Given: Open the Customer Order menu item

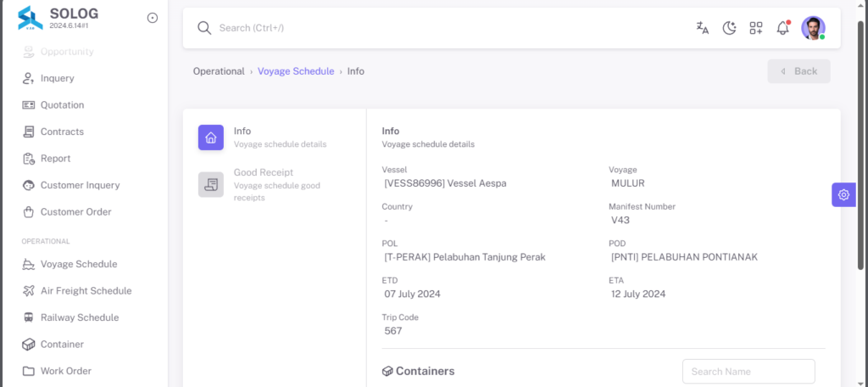Looking at the screenshot, I should pos(75,212).
